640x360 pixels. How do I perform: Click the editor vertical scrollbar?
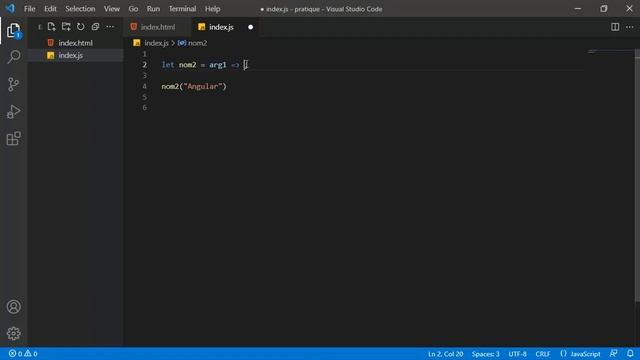(x=637, y=176)
